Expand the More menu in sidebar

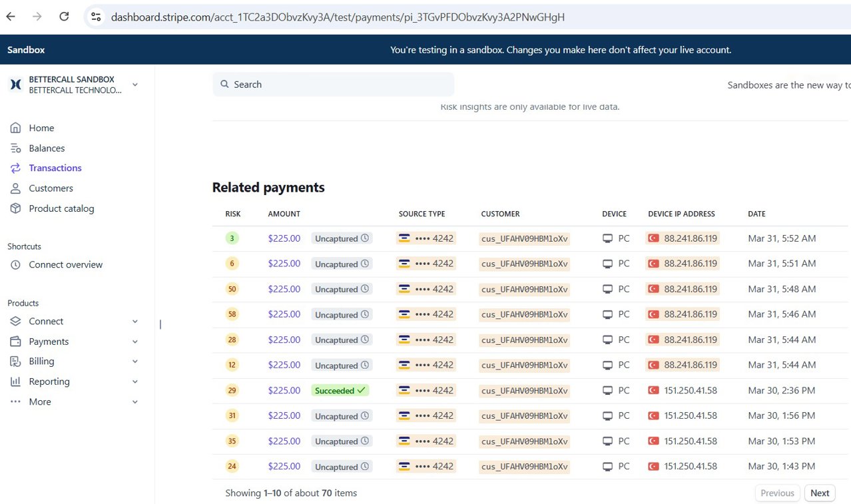(x=135, y=402)
